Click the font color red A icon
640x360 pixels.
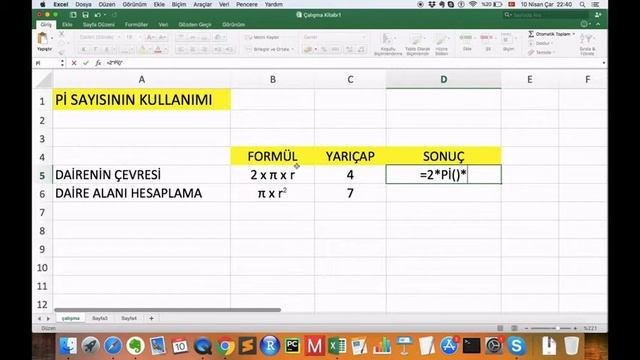pos(158,50)
